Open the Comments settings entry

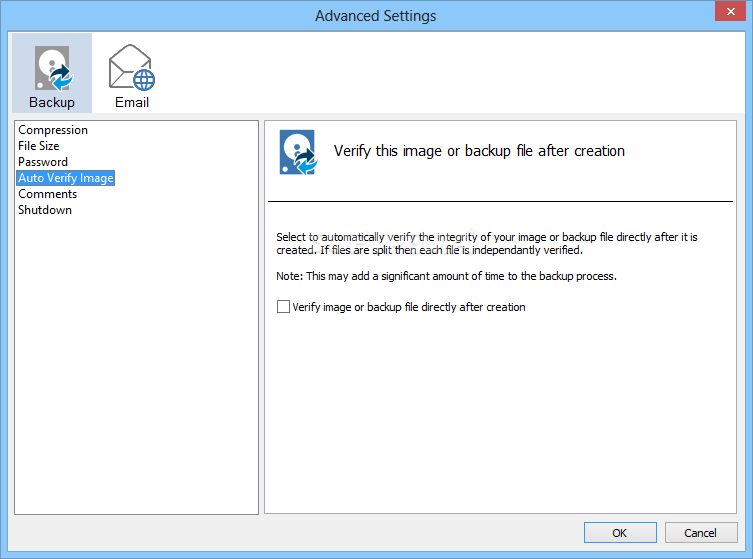(47, 194)
